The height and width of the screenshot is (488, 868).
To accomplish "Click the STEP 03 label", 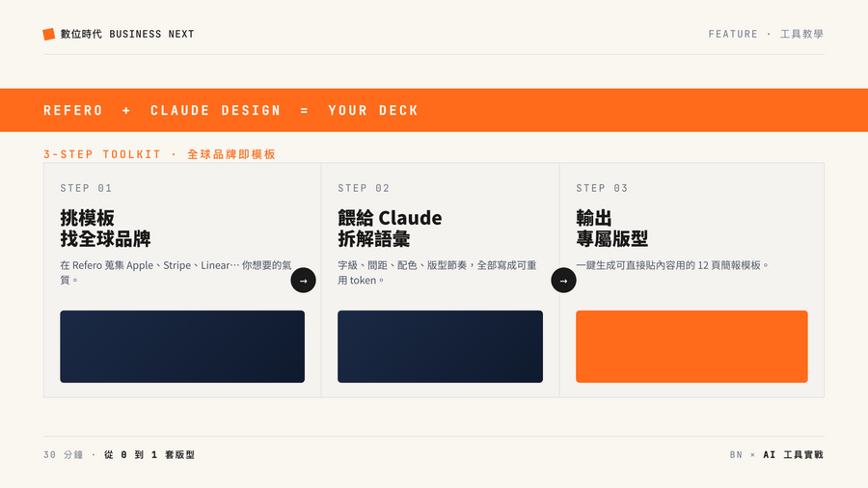I will (602, 188).
